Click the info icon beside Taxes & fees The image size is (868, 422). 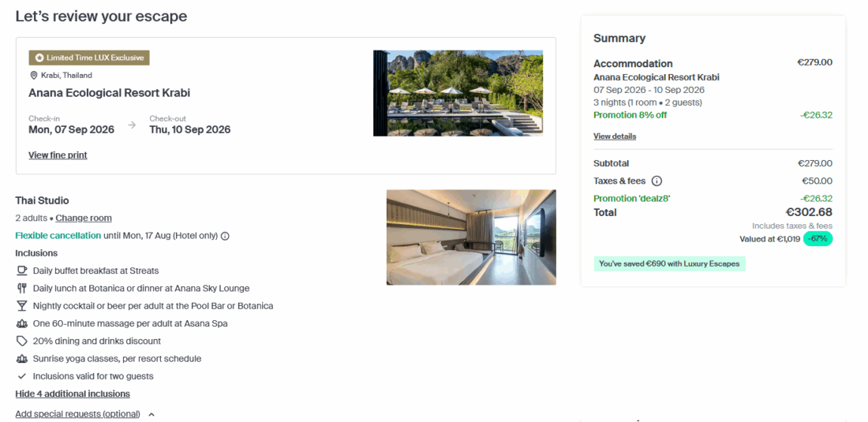[657, 181]
